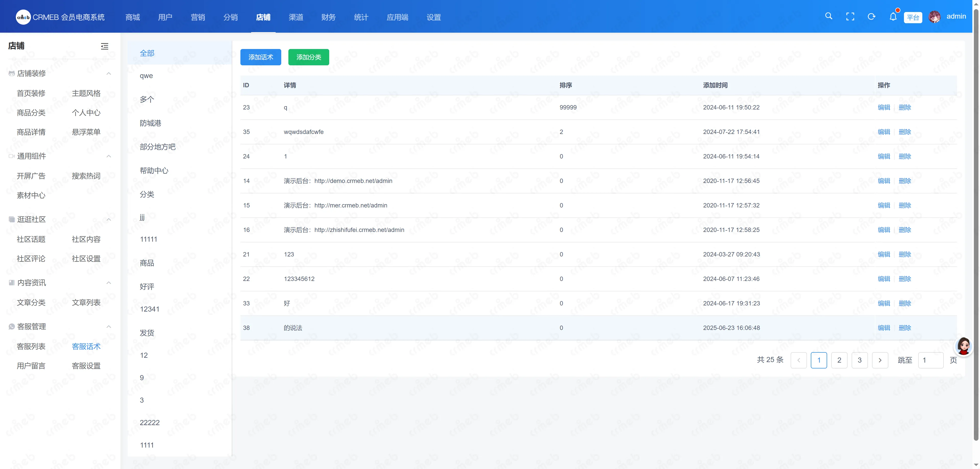Delete the row with ID 35
The image size is (980, 469).
(x=905, y=132)
